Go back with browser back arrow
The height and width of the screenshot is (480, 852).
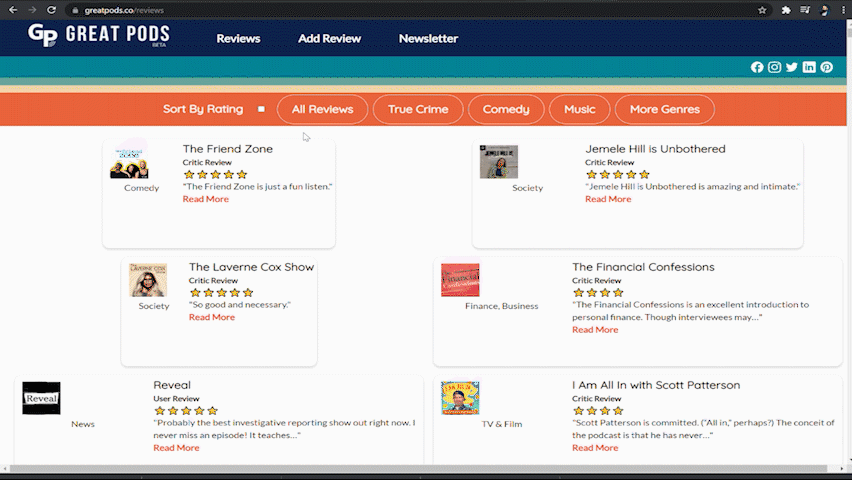click(x=13, y=10)
